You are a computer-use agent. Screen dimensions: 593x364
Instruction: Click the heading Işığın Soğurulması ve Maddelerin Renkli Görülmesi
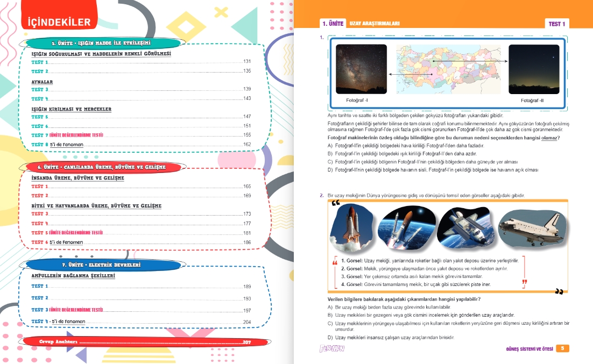click(x=101, y=54)
